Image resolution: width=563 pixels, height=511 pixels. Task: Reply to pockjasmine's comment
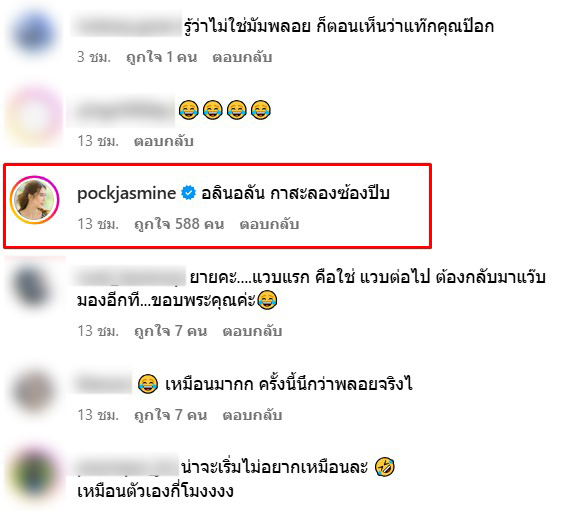coord(269,224)
